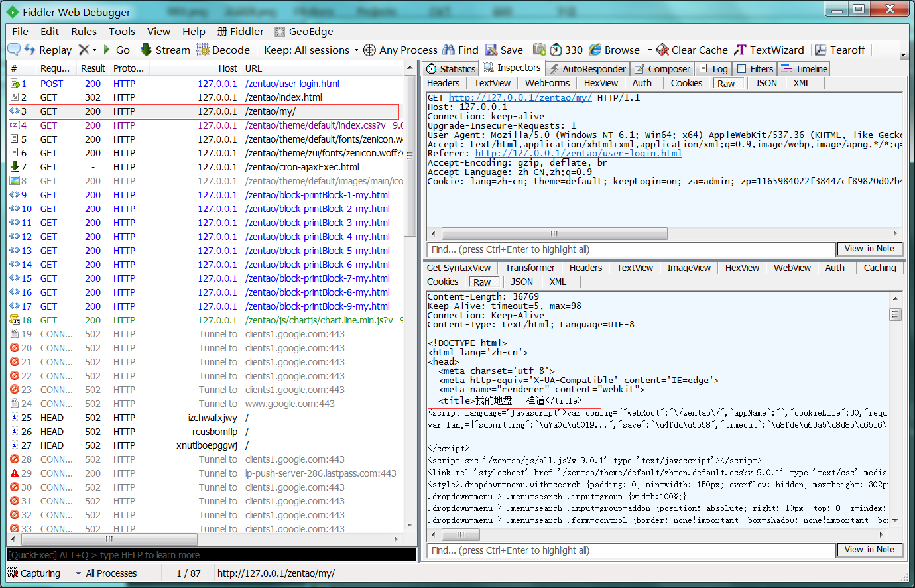Screen dimensions: 915x588
Task: Toggle Stream mode in toolbar
Action: [x=165, y=50]
